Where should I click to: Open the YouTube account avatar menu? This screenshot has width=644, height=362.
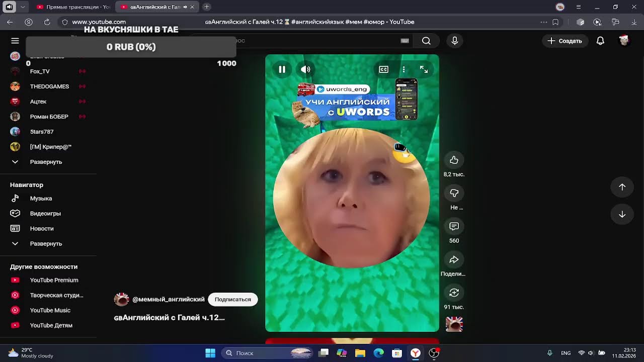point(624,41)
